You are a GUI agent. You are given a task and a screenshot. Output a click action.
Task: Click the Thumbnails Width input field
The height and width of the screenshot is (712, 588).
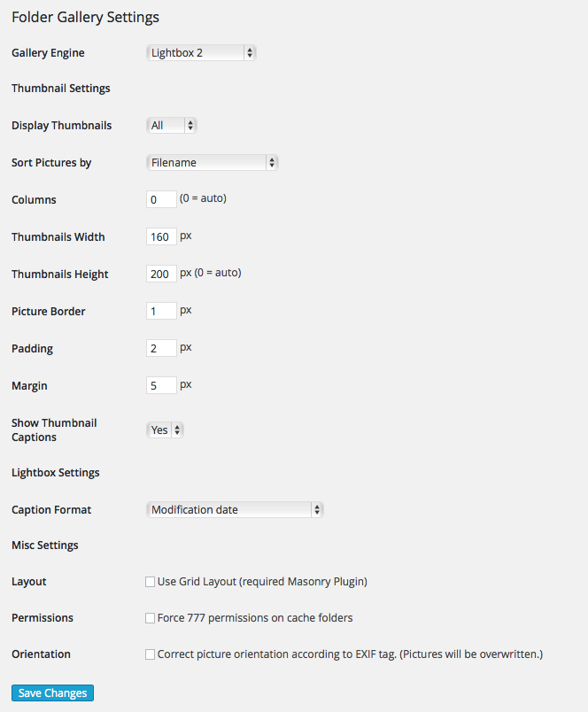[161, 236]
